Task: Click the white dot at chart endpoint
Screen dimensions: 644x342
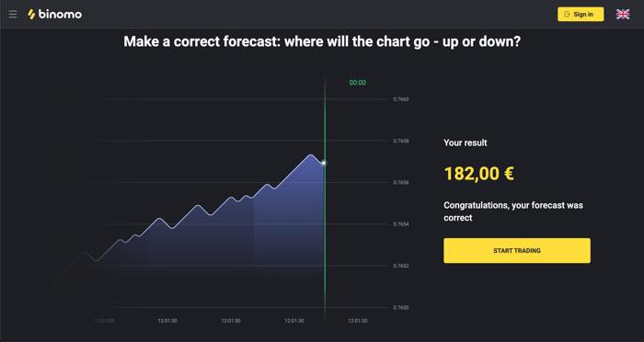Action: coord(324,163)
